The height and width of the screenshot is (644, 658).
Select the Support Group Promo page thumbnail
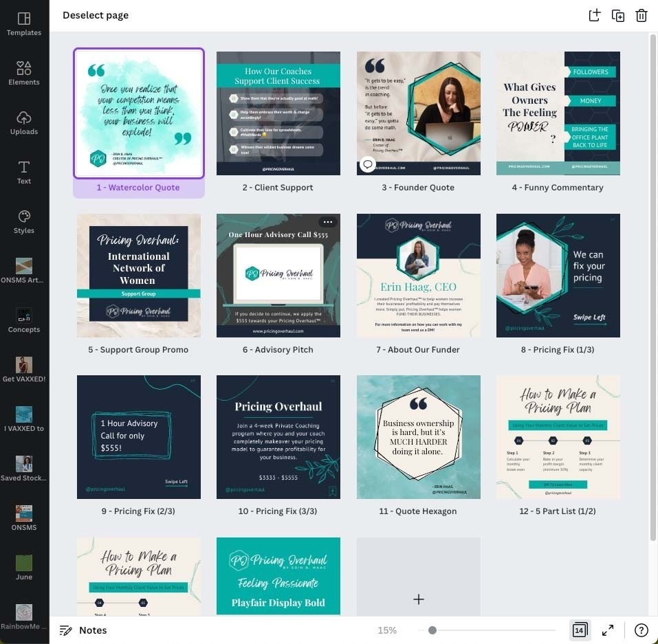pyautogui.click(x=139, y=276)
